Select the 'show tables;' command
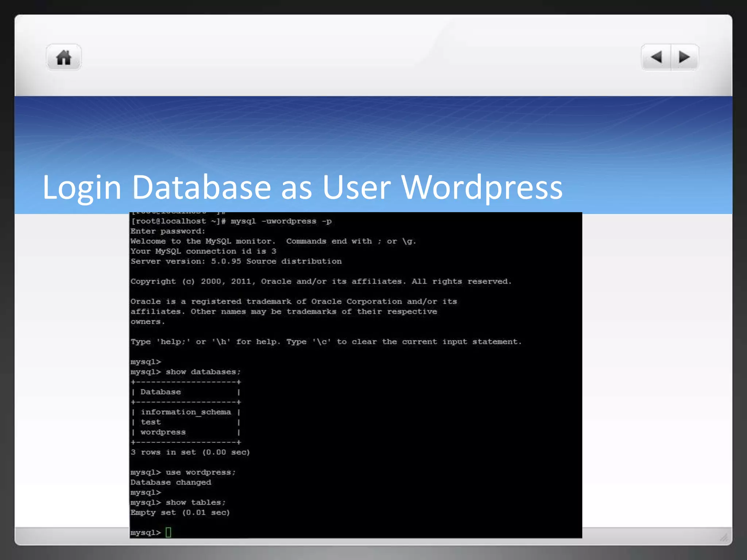This screenshot has height=560, width=747. [196, 502]
